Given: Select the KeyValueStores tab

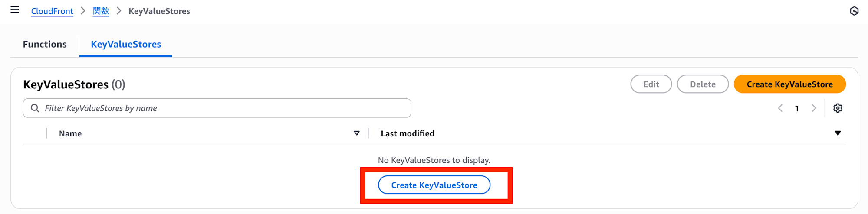Looking at the screenshot, I should pos(126,44).
